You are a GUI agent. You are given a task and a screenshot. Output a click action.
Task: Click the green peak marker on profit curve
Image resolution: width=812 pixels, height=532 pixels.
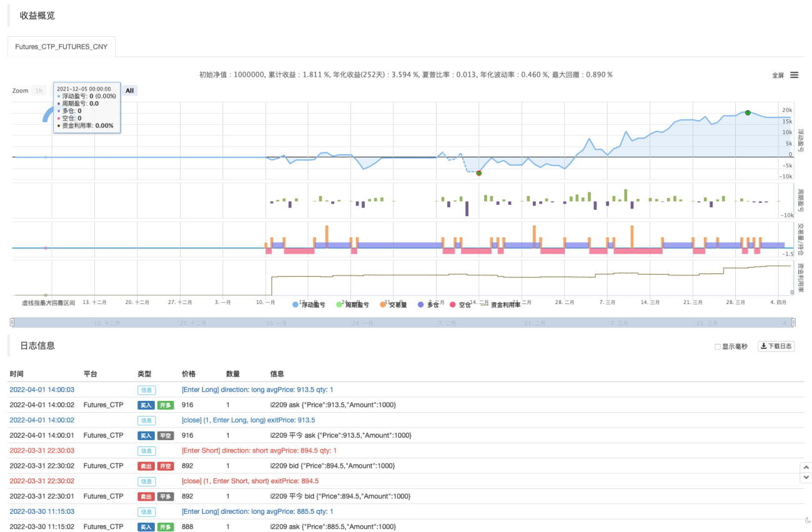pos(748,112)
